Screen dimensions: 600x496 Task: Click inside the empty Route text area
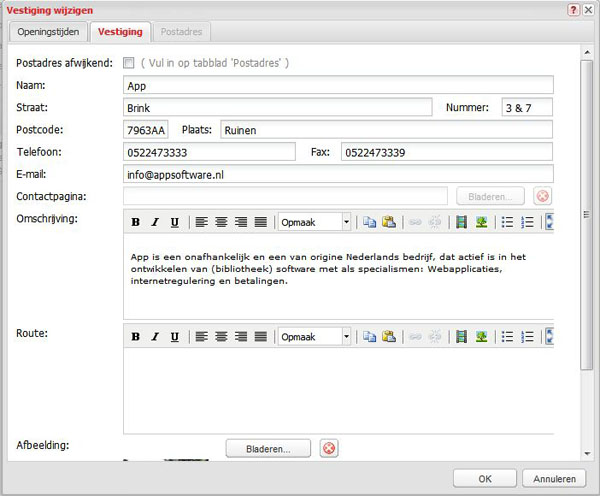[338, 390]
